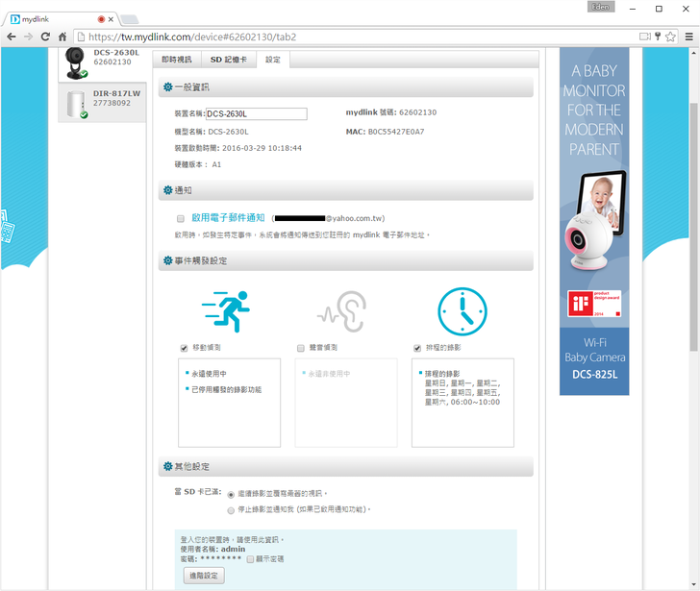Click the recording indicator on mydlink tab
The width and height of the screenshot is (700, 591).
pos(101,19)
